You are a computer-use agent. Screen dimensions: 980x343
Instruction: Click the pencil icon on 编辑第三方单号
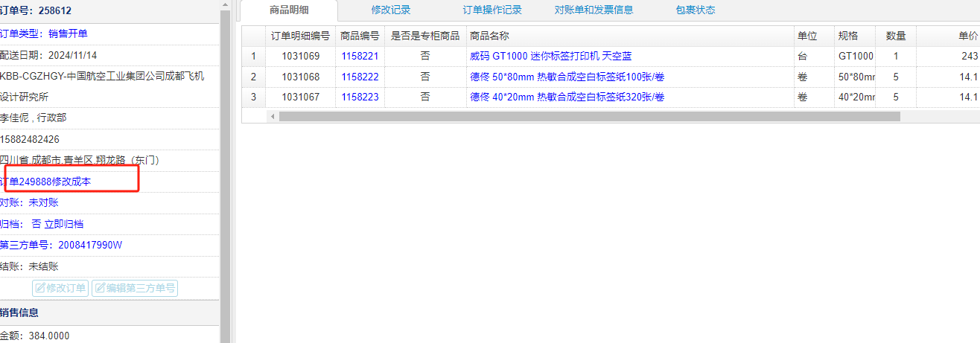tap(100, 289)
